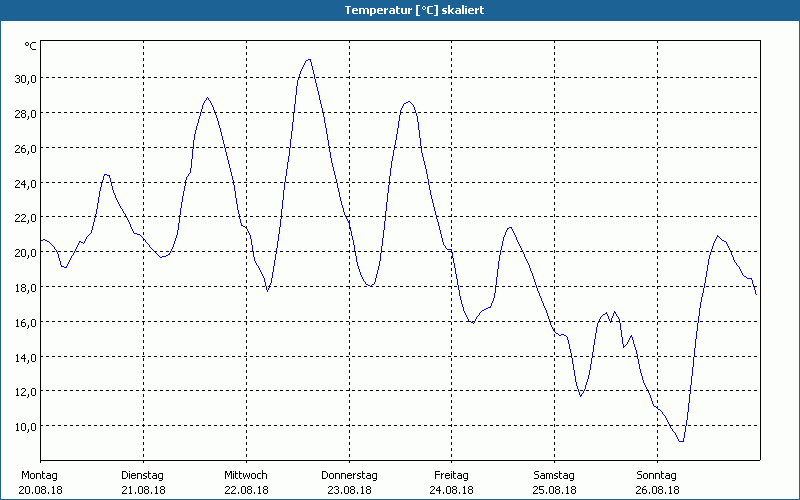Image resolution: width=800 pixels, height=500 pixels.
Task: Click the chart title 'Temperatur [°C] skaliert'
Action: [400, 9]
